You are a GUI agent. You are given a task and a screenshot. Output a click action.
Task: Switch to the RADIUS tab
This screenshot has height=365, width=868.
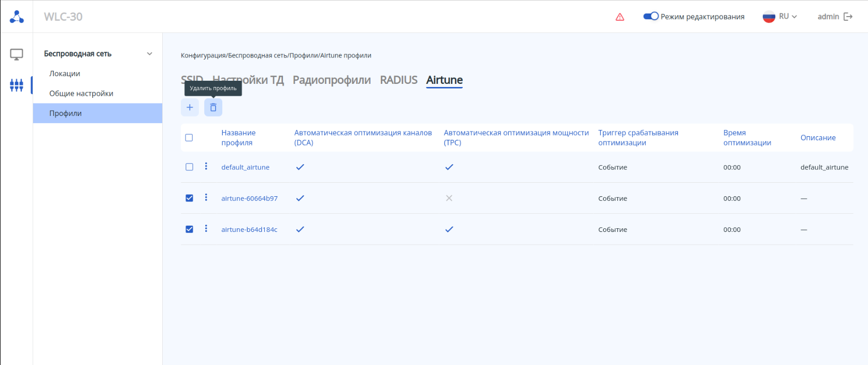399,80
